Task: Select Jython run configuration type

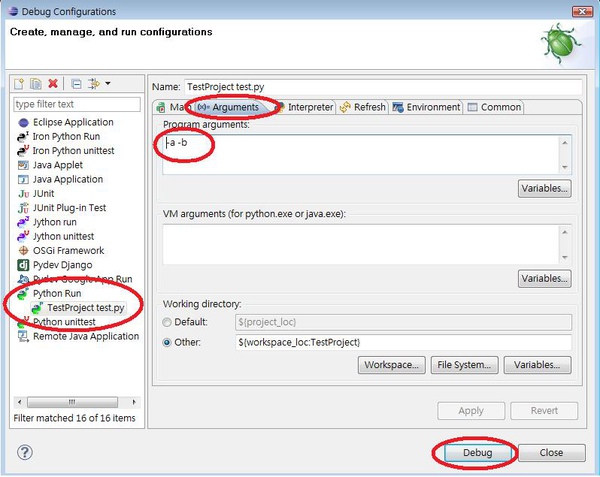Action: (x=55, y=222)
